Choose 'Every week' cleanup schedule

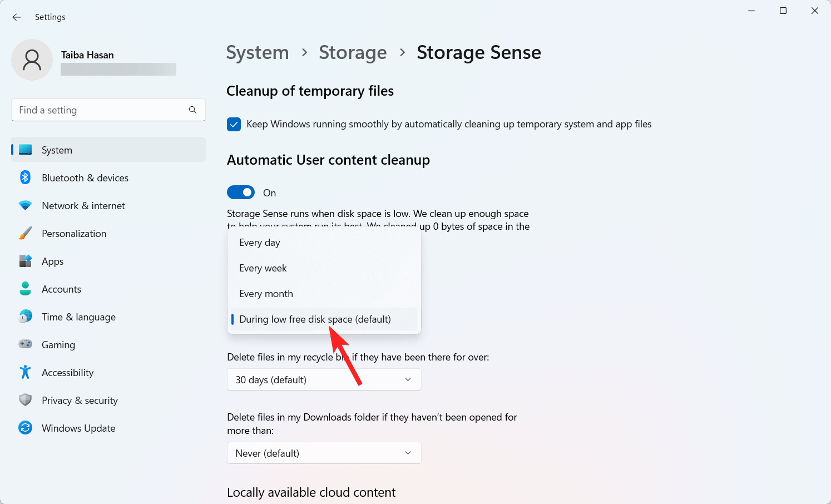pyautogui.click(x=263, y=268)
